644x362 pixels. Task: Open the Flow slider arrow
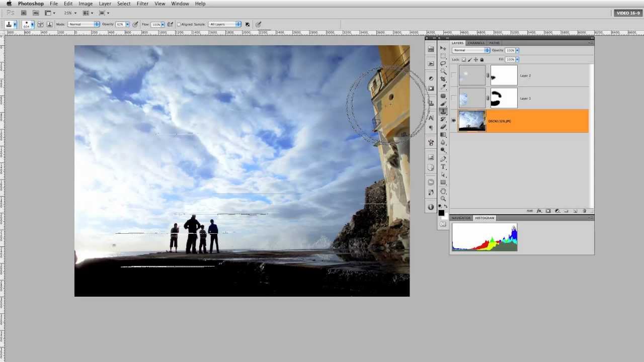pos(163,24)
